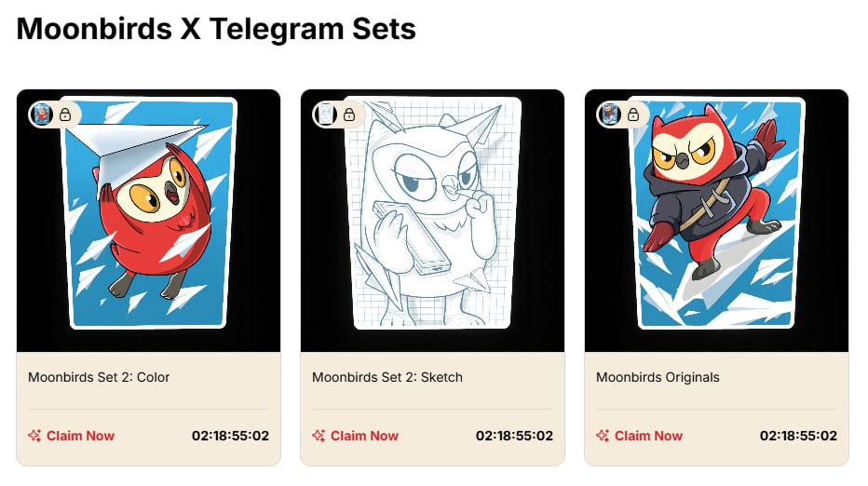868x486 pixels.
Task: Click lock icon on Moonbirds Originals card
Action: (x=633, y=115)
